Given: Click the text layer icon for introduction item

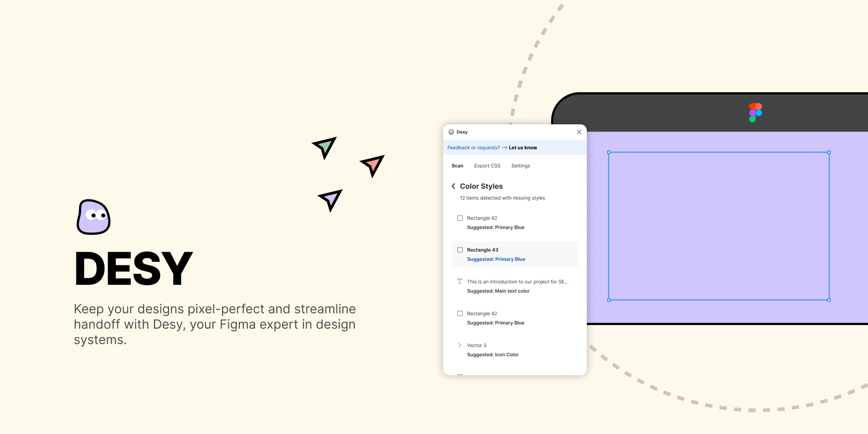Looking at the screenshot, I should tap(460, 281).
